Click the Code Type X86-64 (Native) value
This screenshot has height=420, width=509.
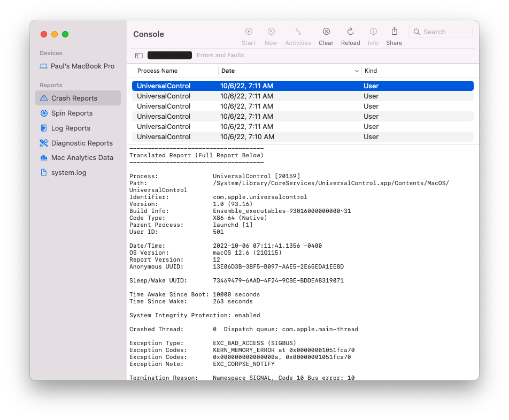(240, 218)
